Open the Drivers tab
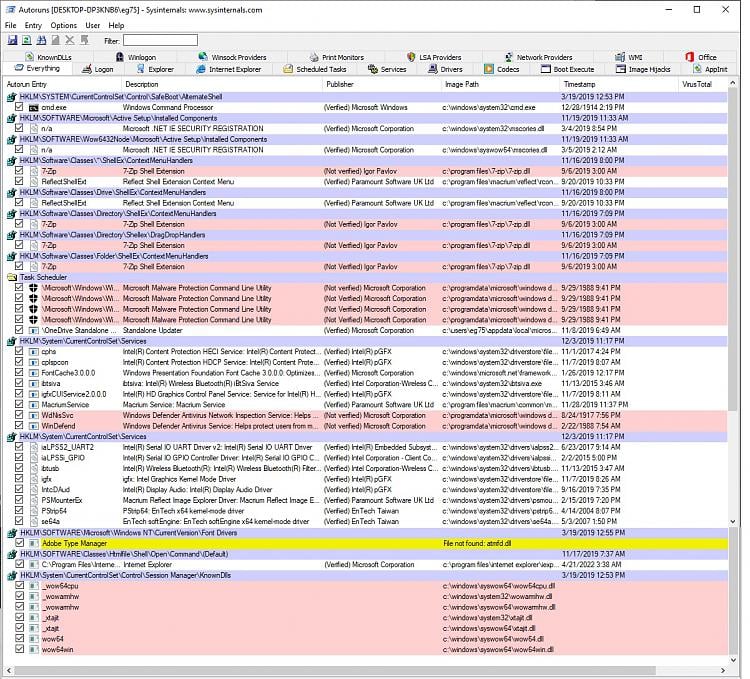This screenshot has width=750, height=679. point(445,69)
